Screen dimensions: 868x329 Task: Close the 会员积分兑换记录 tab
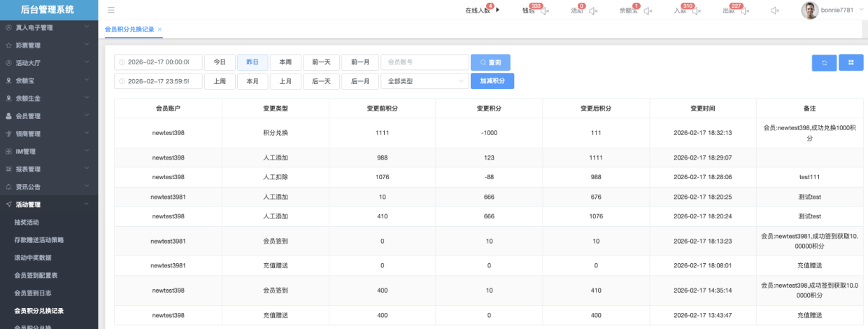(x=159, y=29)
